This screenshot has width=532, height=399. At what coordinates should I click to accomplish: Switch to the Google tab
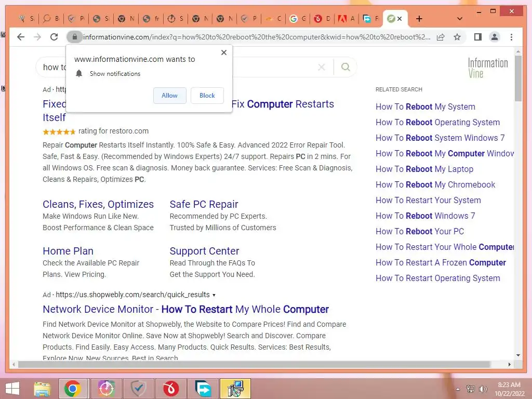click(298, 19)
